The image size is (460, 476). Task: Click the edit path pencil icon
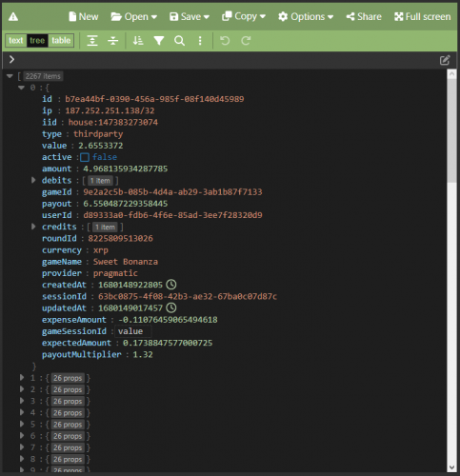445,60
